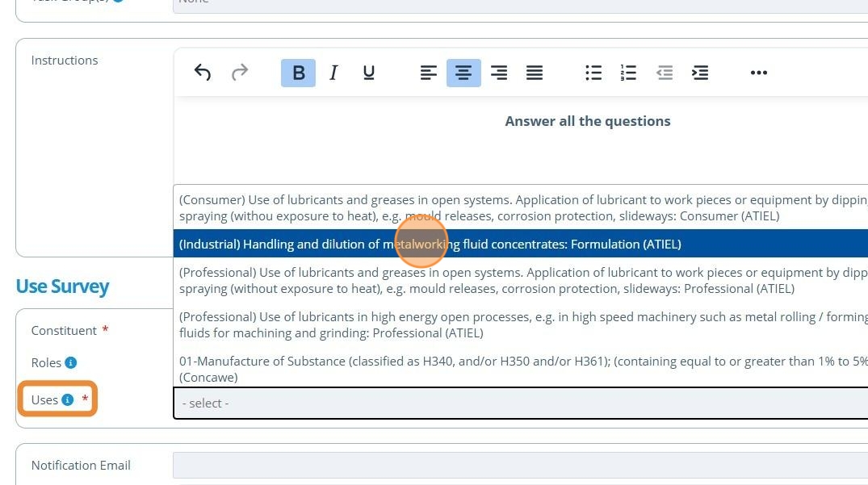This screenshot has height=485, width=868.
Task: Select Industrial Handling and dilution of metalworking fluid
Action: tap(520, 244)
